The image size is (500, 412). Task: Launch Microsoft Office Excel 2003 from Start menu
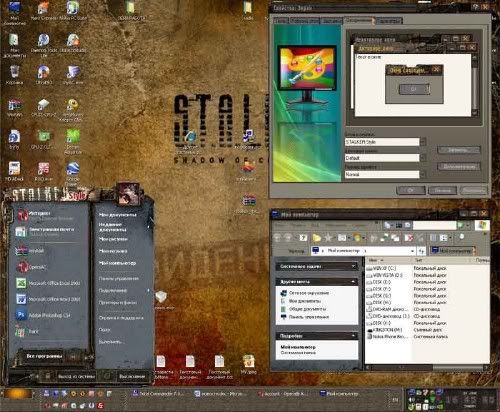[49, 283]
